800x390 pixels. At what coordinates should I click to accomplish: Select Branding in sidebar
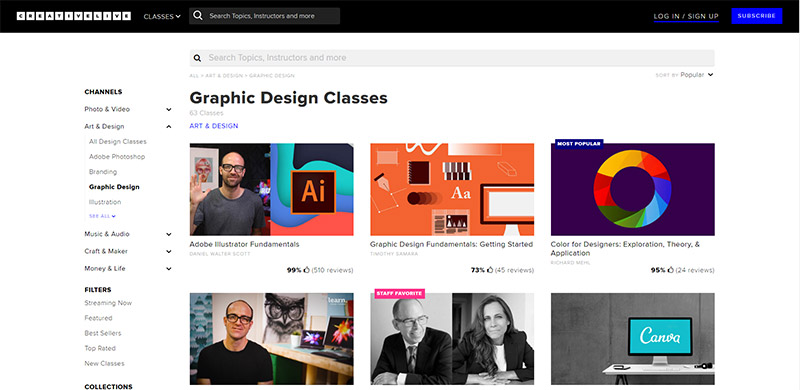point(103,172)
